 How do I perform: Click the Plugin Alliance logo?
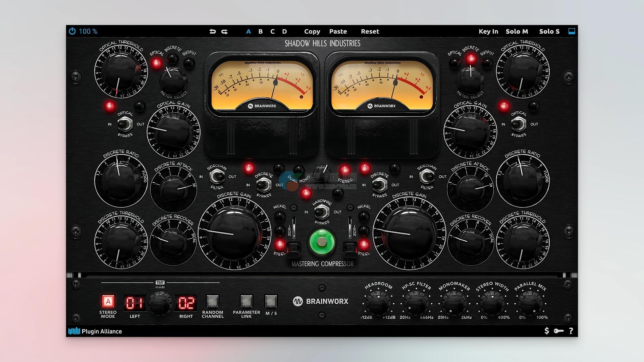click(95, 331)
